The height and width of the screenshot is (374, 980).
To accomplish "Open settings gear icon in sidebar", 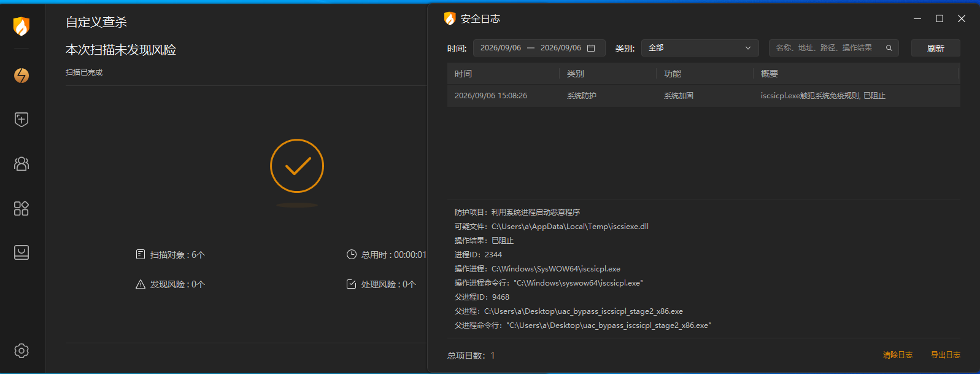I will pyautogui.click(x=21, y=351).
